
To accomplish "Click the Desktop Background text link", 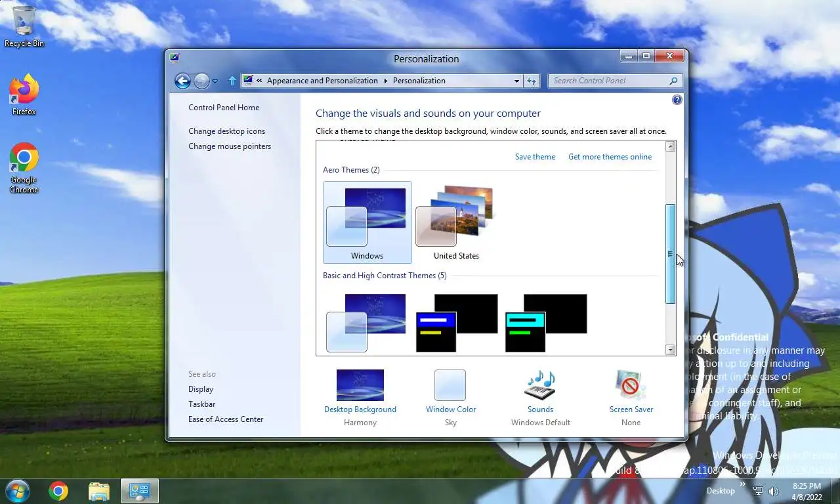I will (x=360, y=409).
